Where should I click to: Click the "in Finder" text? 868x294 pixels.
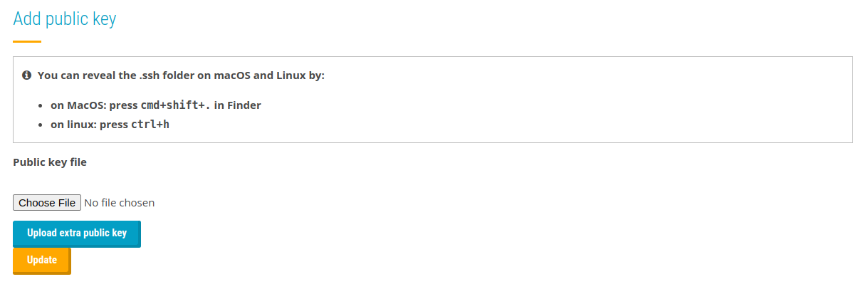[238, 105]
